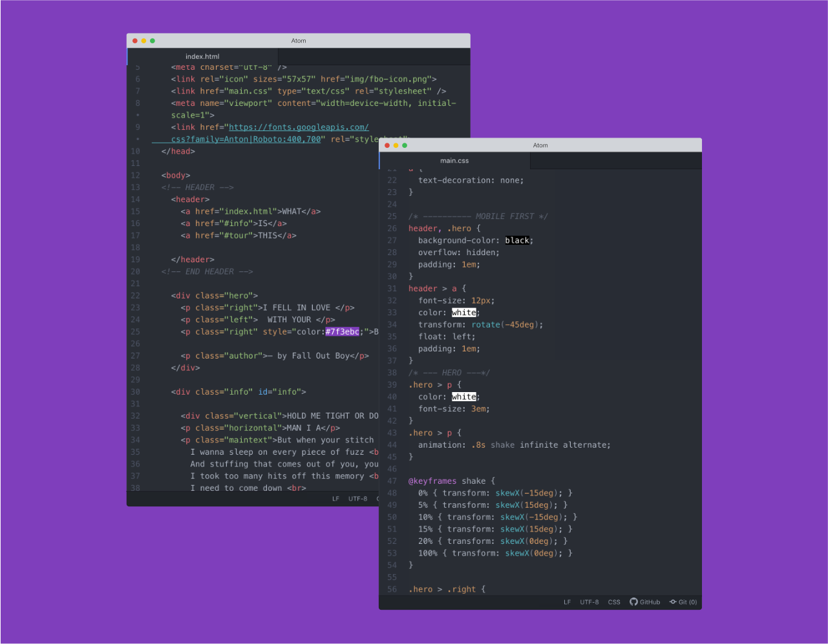The image size is (828, 644).
Task: Open the fonts.googleapis.com link in index.html
Action: [x=299, y=127]
